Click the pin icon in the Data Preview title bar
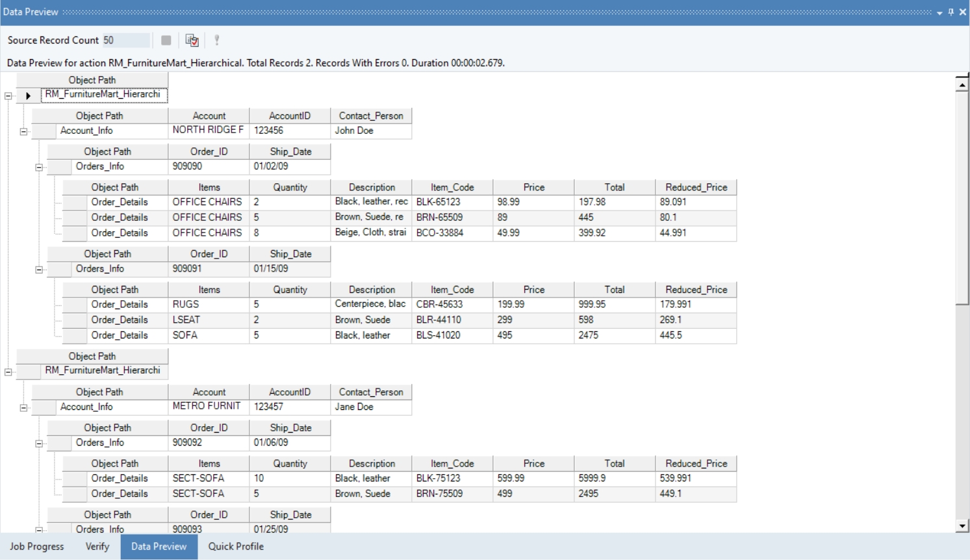970x560 pixels. click(x=951, y=12)
